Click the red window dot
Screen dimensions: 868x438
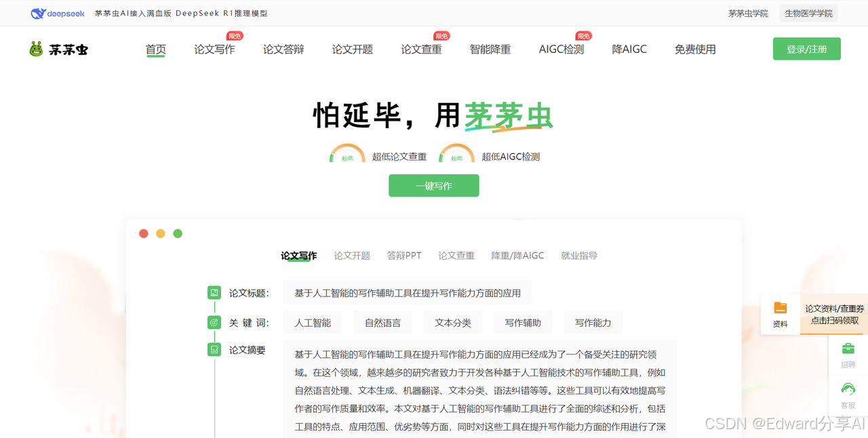tap(144, 233)
